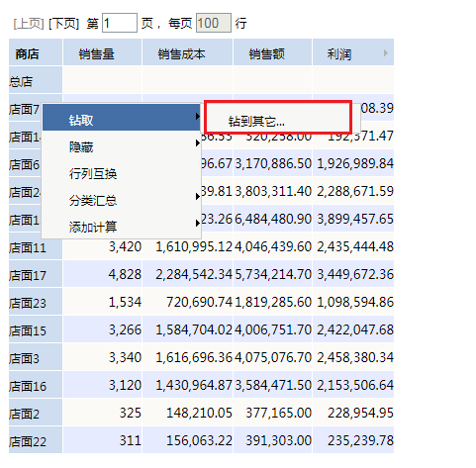Viewport: 476px width, 468px height.
Task: Click the rows-per-page field showing 100
Action: click(214, 23)
